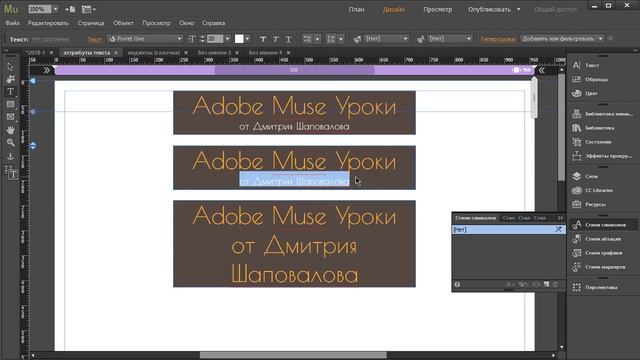Open the Файл menu
This screenshot has width=640, height=360.
tap(12, 23)
